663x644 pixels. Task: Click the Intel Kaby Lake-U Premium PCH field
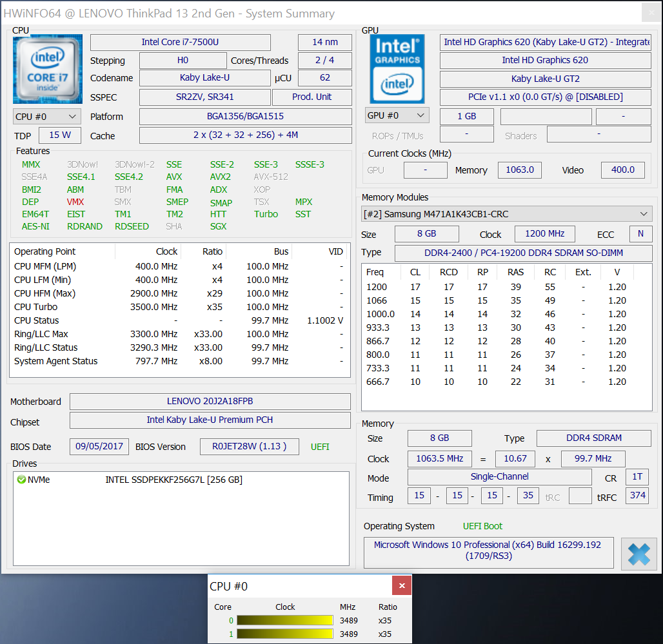pos(210,420)
